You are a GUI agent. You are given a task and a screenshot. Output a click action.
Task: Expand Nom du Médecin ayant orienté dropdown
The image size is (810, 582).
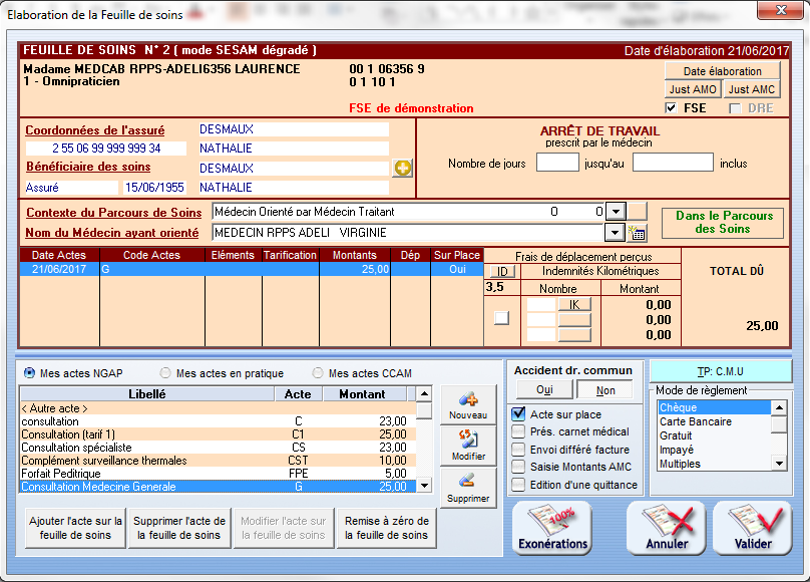[614, 233]
